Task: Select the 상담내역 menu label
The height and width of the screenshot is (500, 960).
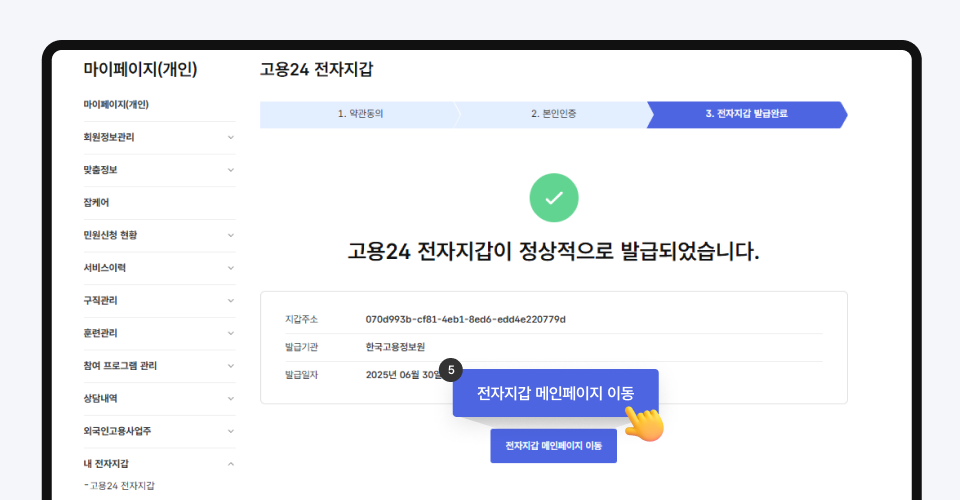Action: (x=100, y=398)
